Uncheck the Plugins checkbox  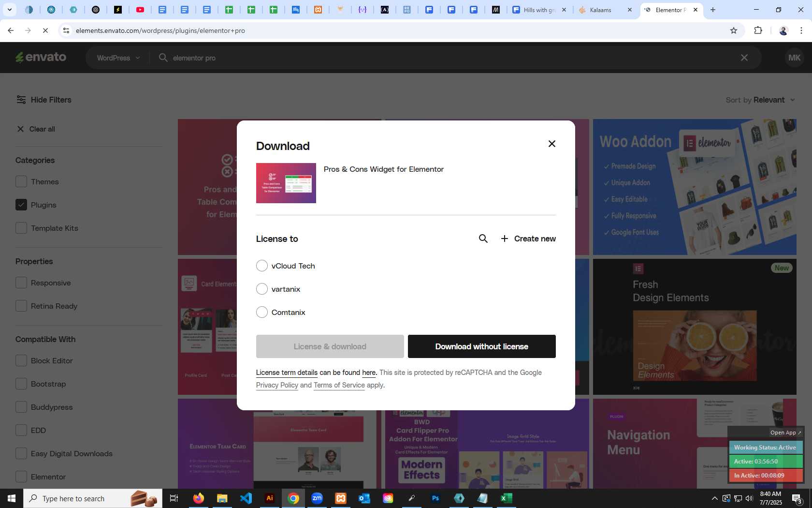(x=21, y=205)
